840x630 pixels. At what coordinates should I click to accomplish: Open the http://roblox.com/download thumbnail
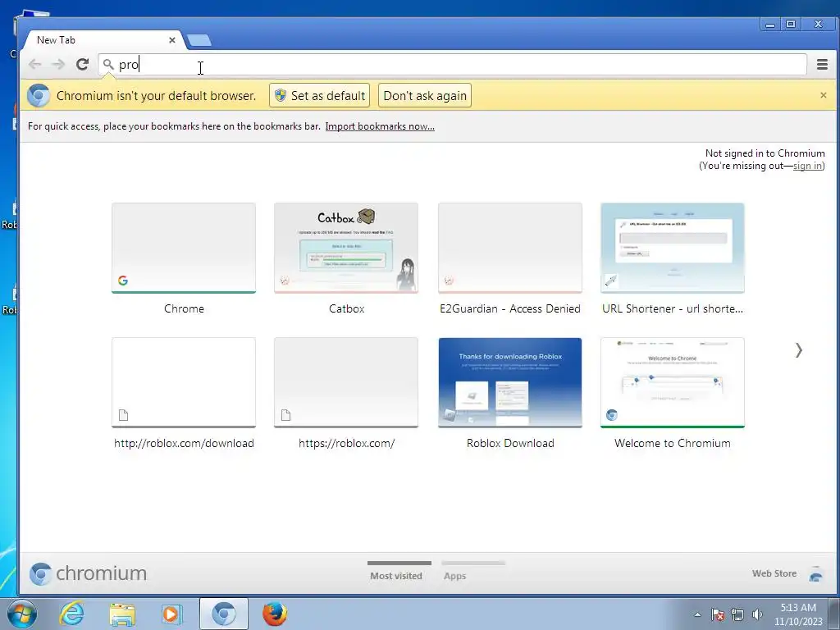pyautogui.click(x=184, y=382)
